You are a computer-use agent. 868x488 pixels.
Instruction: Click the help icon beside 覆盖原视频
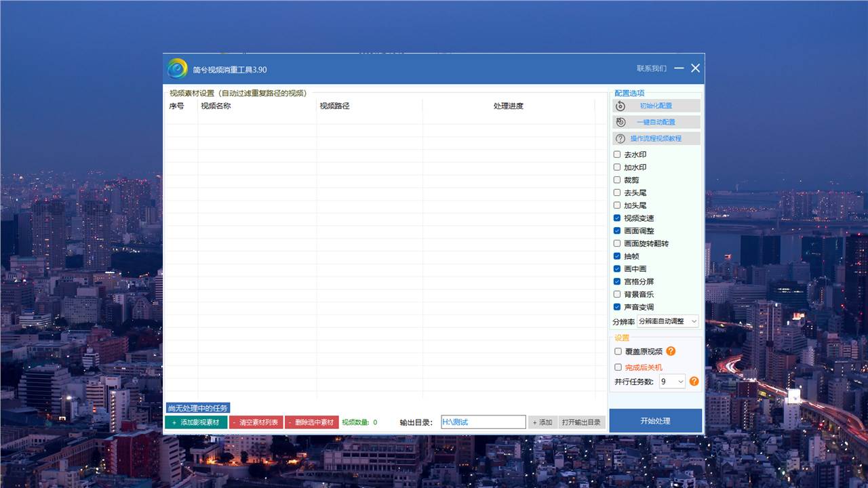tap(671, 351)
